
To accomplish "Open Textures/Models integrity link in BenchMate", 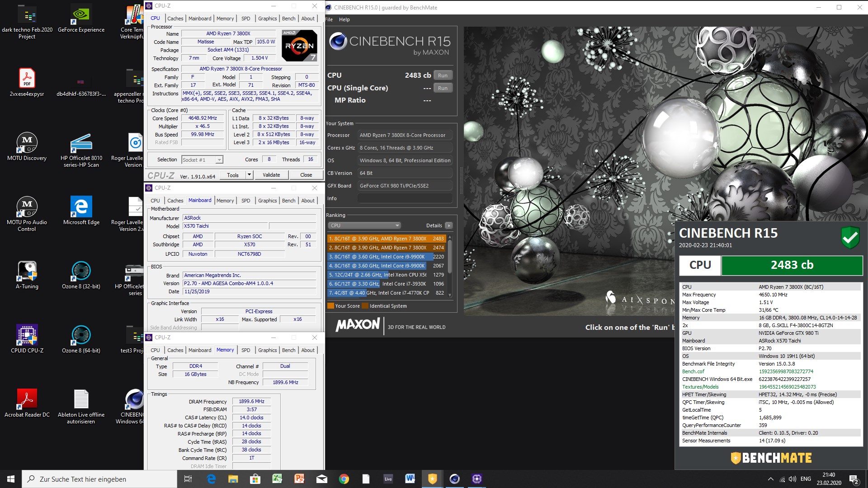I will click(x=700, y=387).
